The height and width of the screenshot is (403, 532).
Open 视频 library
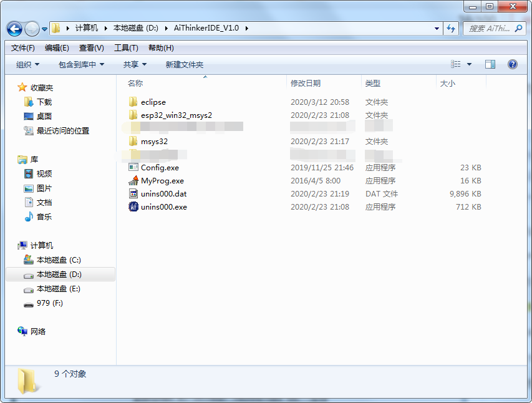click(44, 173)
